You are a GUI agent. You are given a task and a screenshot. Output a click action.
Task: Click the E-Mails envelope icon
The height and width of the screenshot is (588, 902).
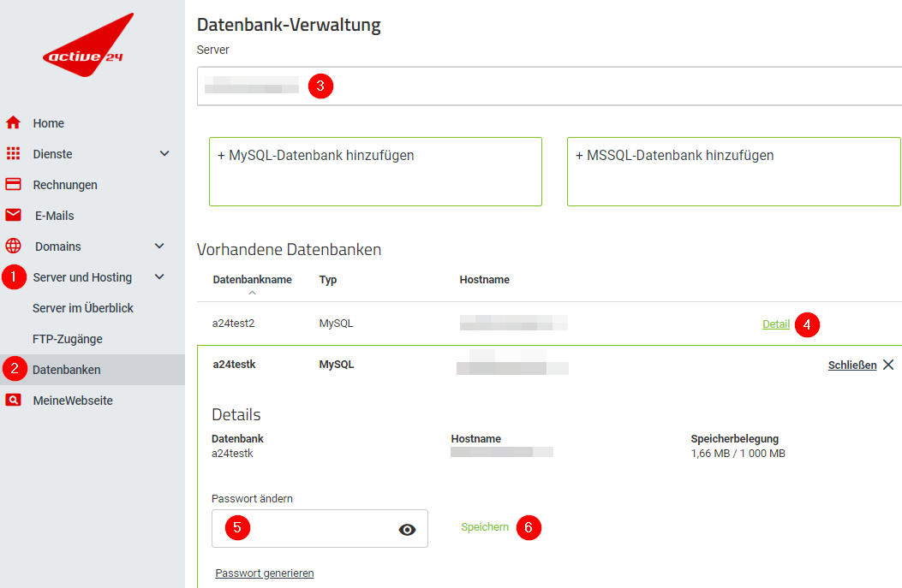pos(13,216)
